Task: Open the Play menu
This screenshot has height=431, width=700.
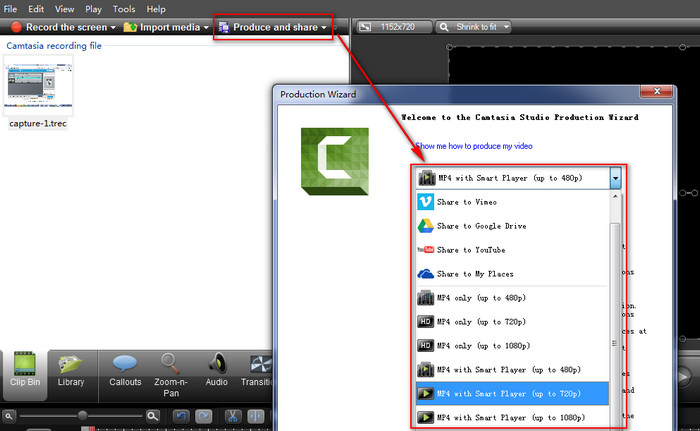Action: click(x=93, y=9)
